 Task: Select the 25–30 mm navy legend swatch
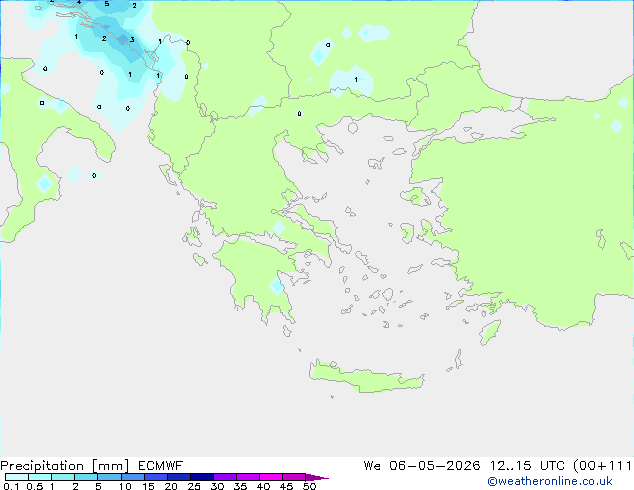pos(201,477)
